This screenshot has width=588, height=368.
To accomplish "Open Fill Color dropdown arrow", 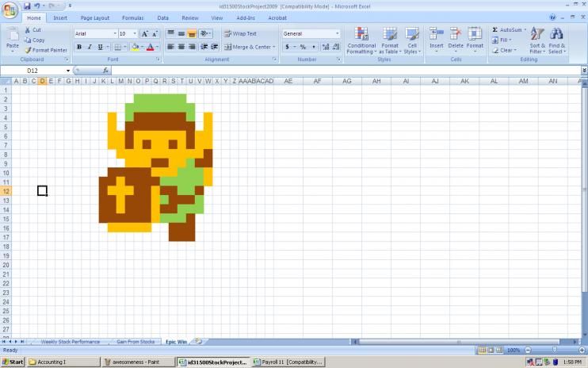I will [x=142, y=47].
